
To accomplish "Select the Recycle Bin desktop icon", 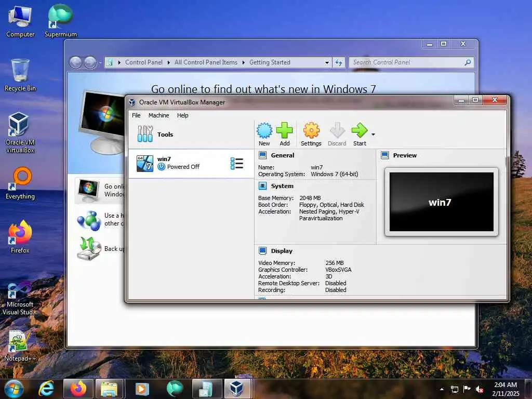I will [x=20, y=75].
